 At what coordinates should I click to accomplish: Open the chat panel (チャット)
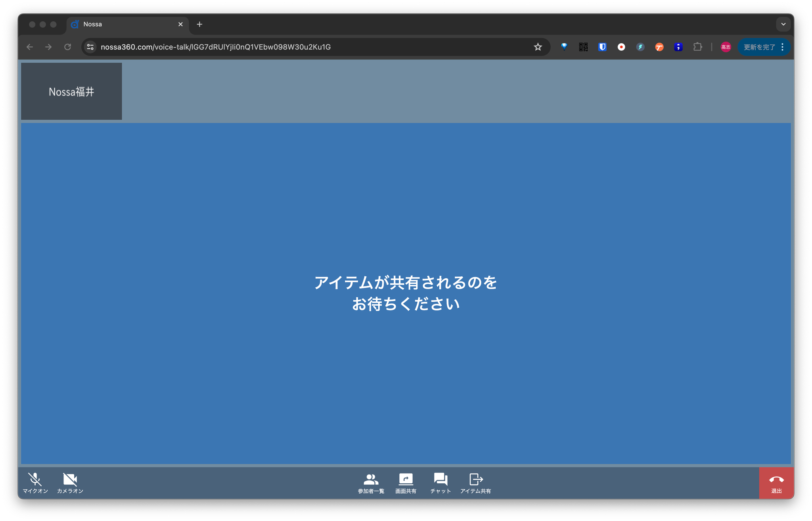coord(440,483)
